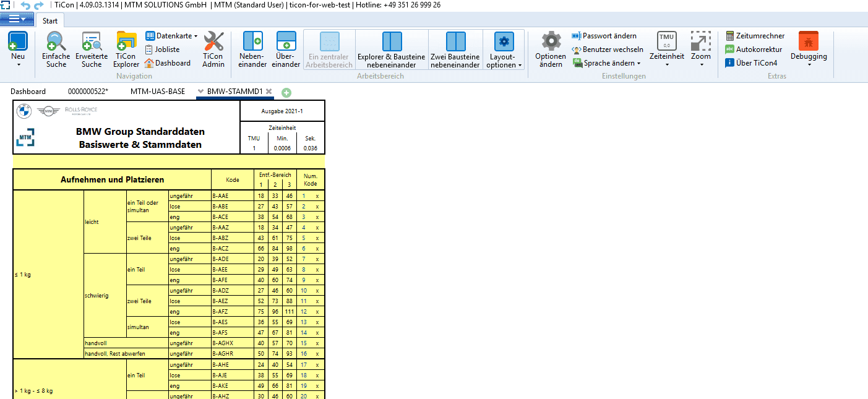Click Benutzer wechseln
The width and height of the screenshot is (868, 399).
point(608,49)
